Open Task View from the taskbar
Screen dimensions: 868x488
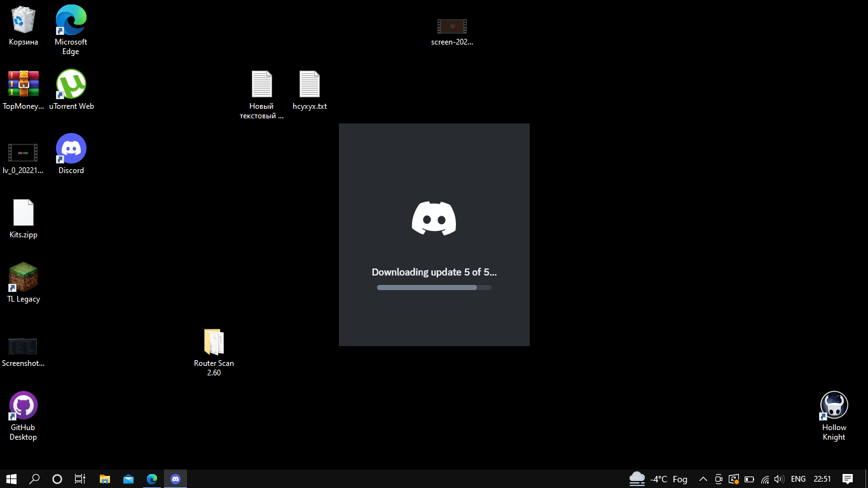[x=80, y=479]
